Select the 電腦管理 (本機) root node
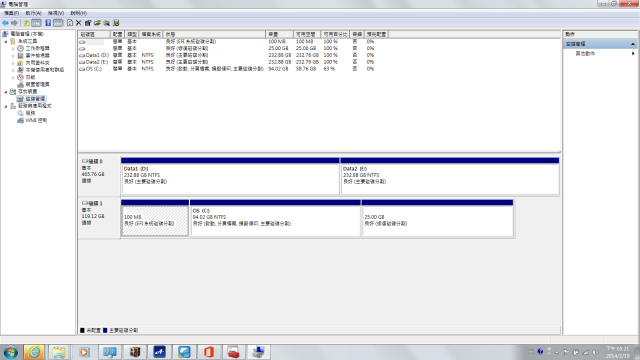Image resolution: width=640 pixels, height=360 pixels. [27, 34]
